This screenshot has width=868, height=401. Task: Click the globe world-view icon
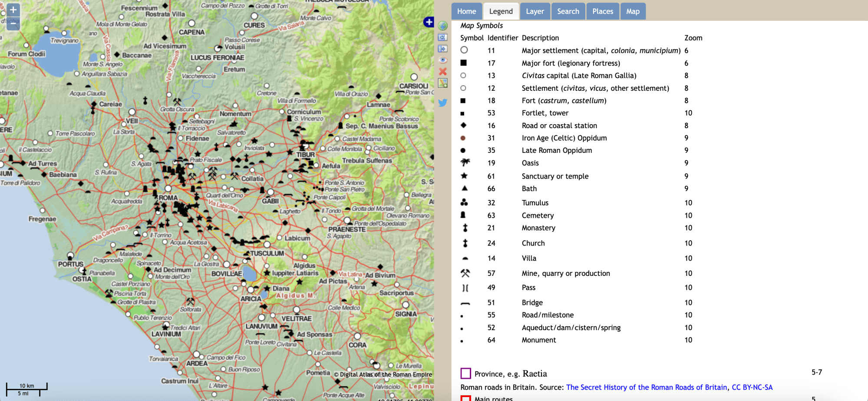tap(442, 26)
